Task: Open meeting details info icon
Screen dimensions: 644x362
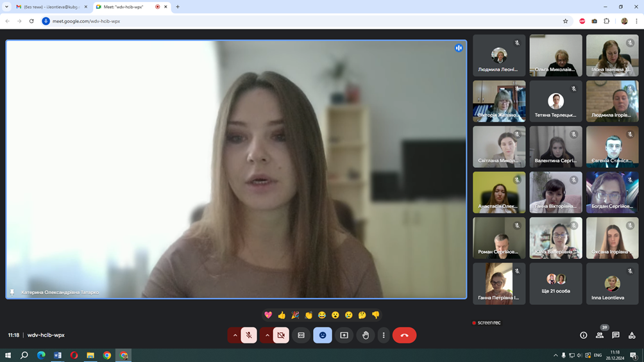Action: pyautogui.click(x=583, y=335)
